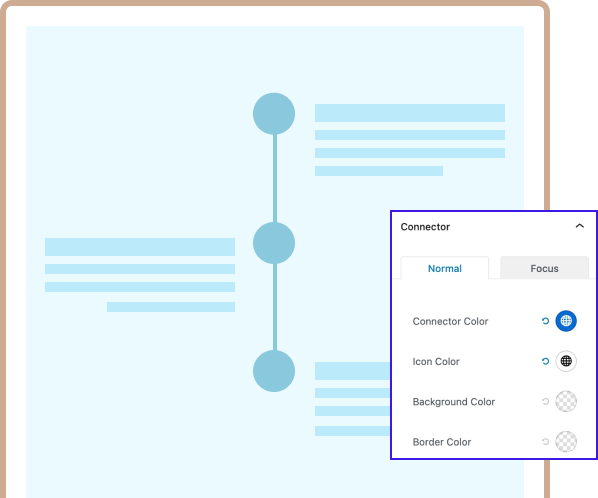Select the middle timeline marker circle

coord(274,243)
